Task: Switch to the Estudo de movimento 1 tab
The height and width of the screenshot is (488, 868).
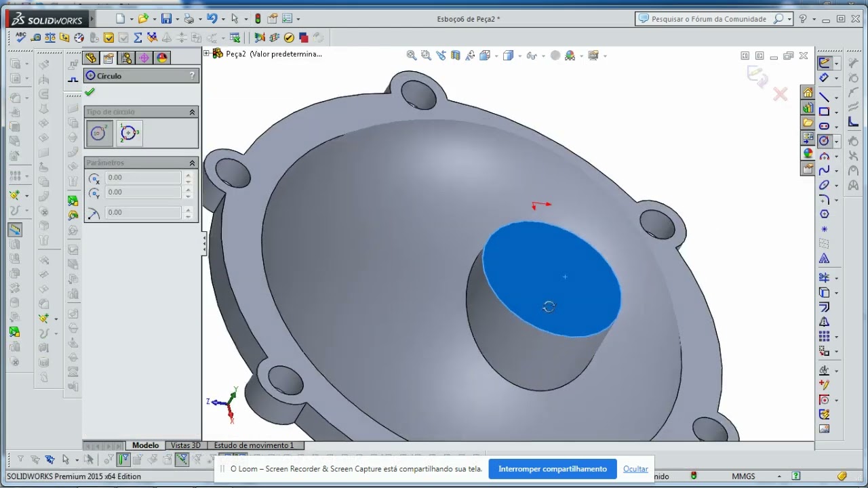Action: point(254,445)
